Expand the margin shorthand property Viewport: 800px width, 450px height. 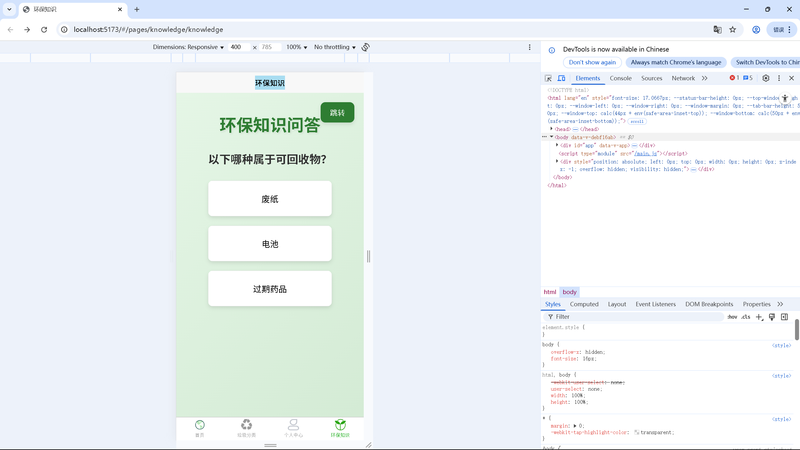(x=575, y=426)
